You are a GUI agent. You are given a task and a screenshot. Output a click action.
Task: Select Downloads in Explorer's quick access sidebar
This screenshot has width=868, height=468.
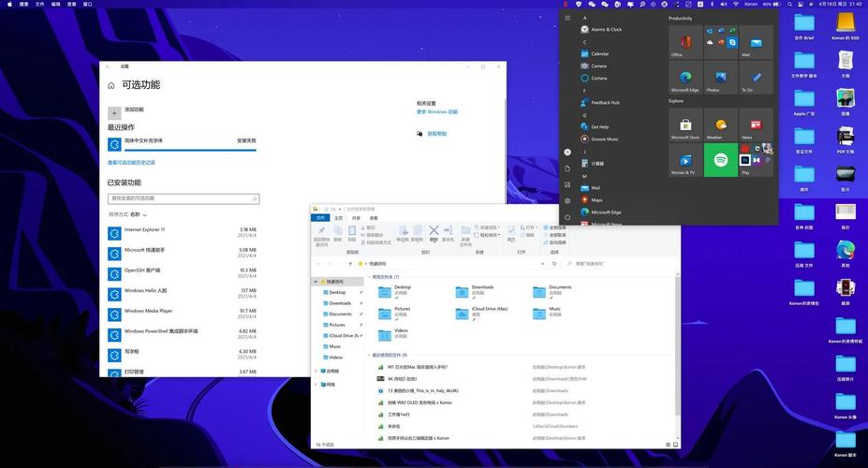(x=340, y=303)
